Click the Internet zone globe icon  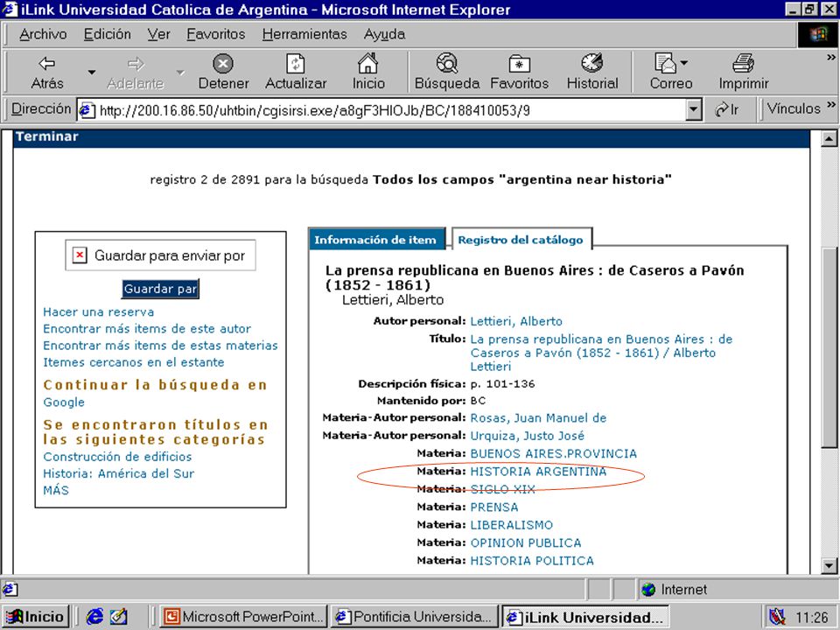pyautogui.click(x=648, y=589)
